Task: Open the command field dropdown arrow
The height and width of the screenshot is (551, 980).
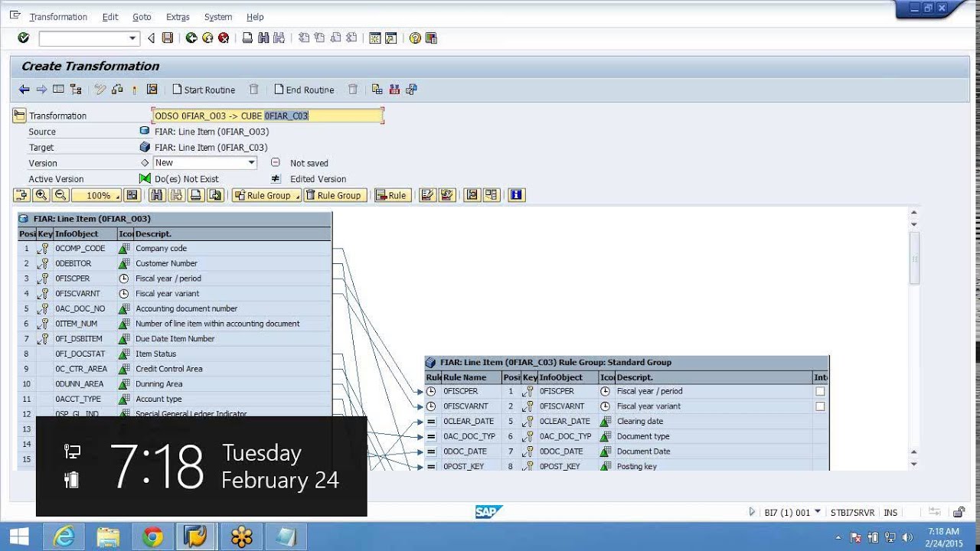Action: pyautogui.click(x=132, y=38)
